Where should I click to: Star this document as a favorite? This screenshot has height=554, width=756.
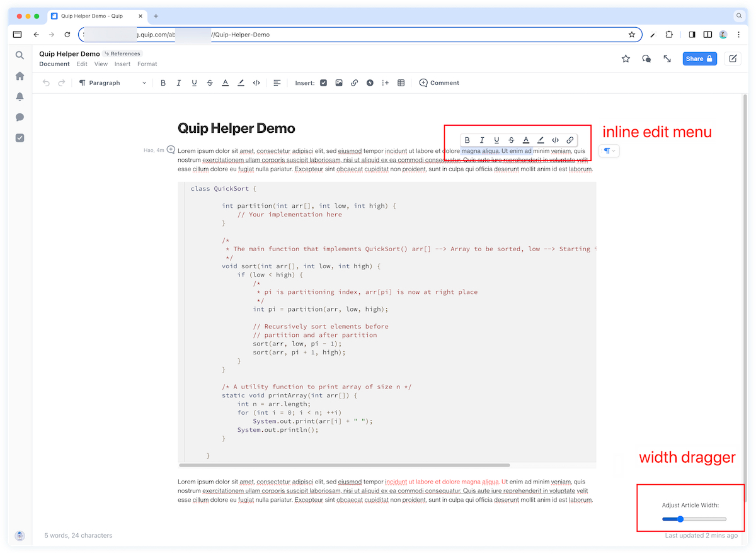click(x=626, y=59)
